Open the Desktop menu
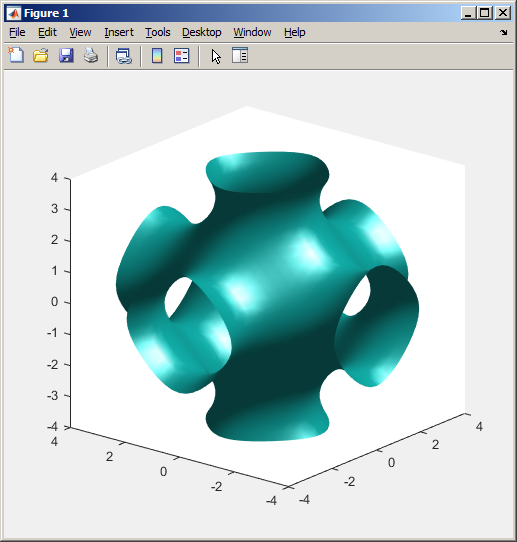Screen dimensions: 517x542 (202, 32)
